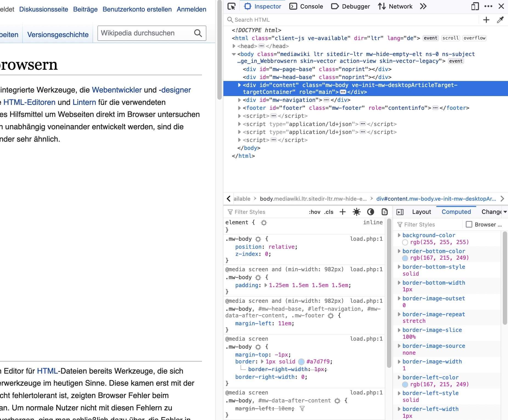Click Benutzerkonto erstellen link

click(137, 9)
